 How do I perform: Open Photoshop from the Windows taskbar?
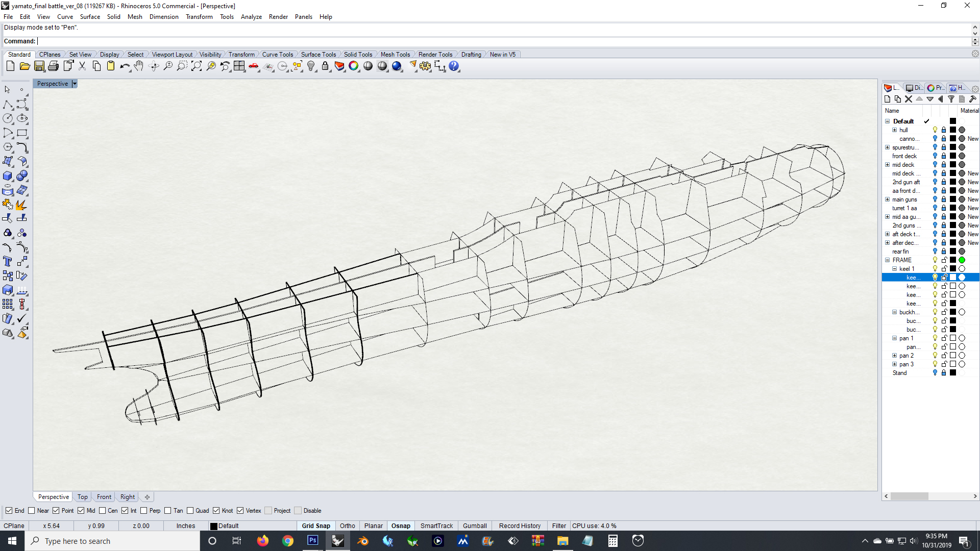click(313, 541)
